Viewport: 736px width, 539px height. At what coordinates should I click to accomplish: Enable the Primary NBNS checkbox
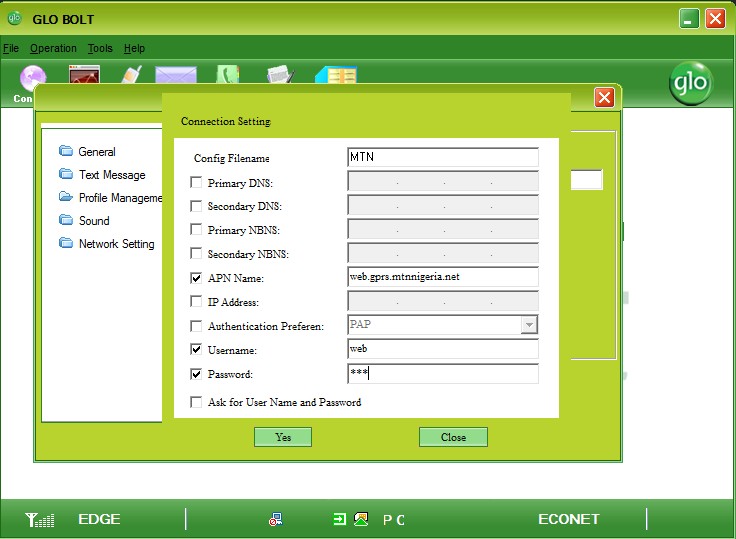pyautogui.click(x=196, y=229)
